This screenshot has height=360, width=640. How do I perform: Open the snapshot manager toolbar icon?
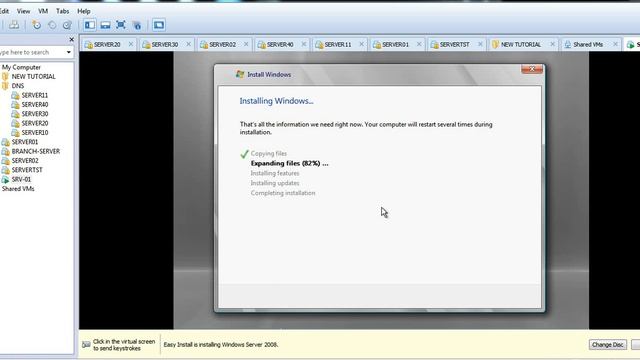[67, 25]
